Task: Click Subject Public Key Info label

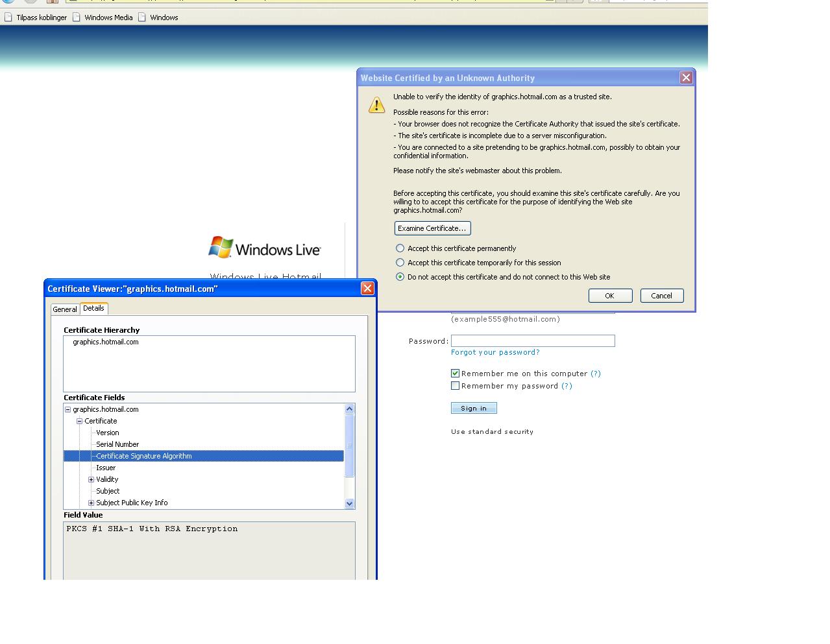Action: pyautogui.click(x=132, y=503)
